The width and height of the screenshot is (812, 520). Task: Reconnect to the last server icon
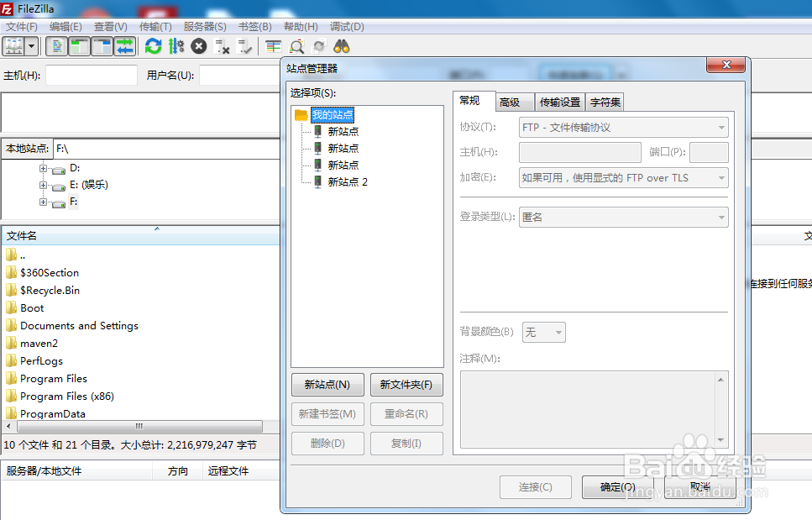click(244, 46)
